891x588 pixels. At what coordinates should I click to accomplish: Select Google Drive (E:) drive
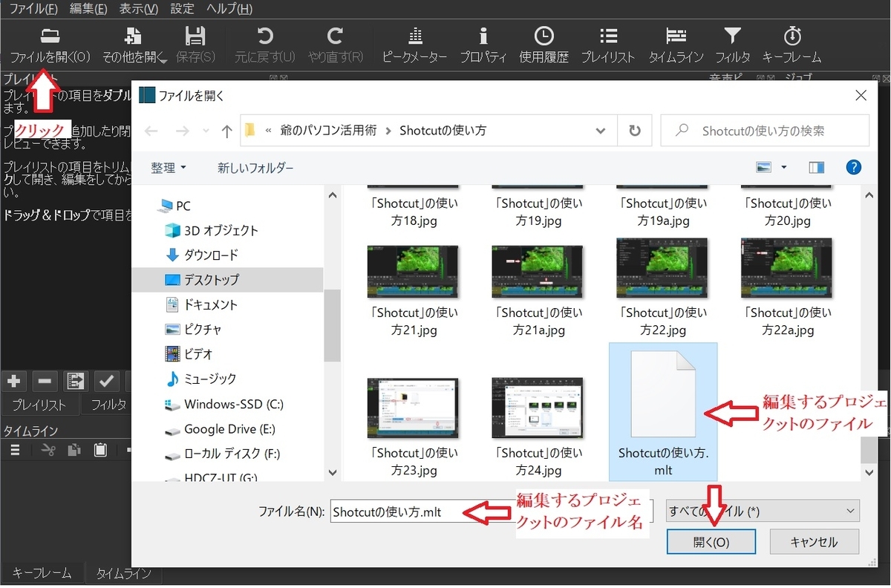coord(230,428)
